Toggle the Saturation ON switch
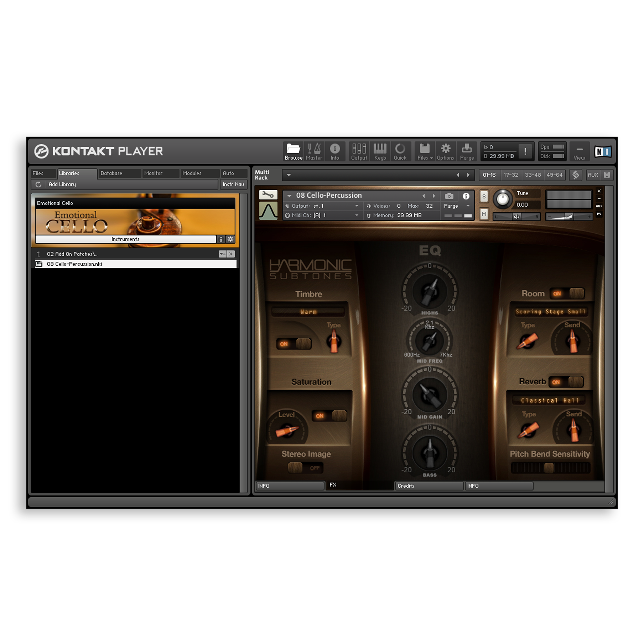644x644 pixels. [329, 416]
